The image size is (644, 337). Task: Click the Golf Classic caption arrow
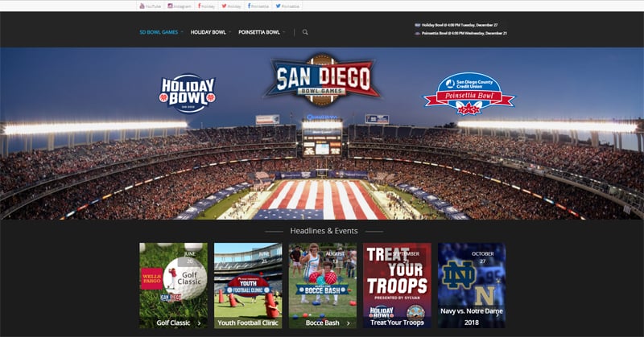pyautogui.click(x=199, y=323)
